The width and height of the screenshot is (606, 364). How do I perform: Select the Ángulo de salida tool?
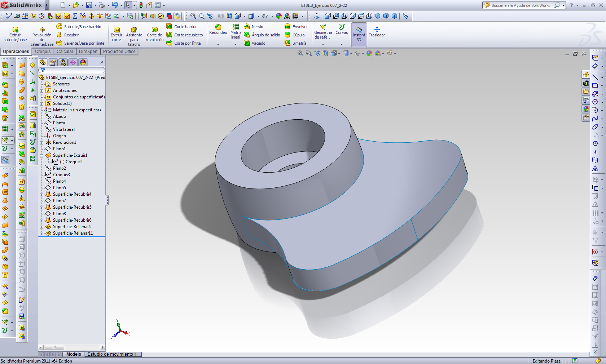[x=262, y=35]
